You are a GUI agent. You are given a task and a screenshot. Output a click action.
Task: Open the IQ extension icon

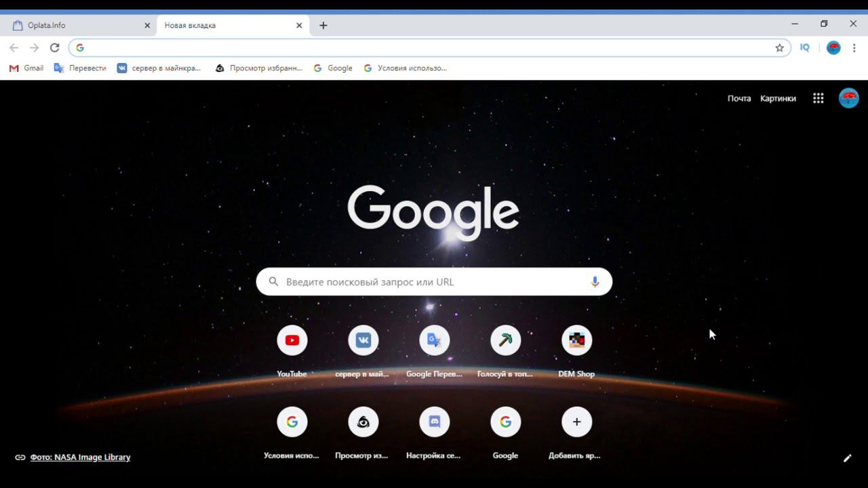(805, 48)
